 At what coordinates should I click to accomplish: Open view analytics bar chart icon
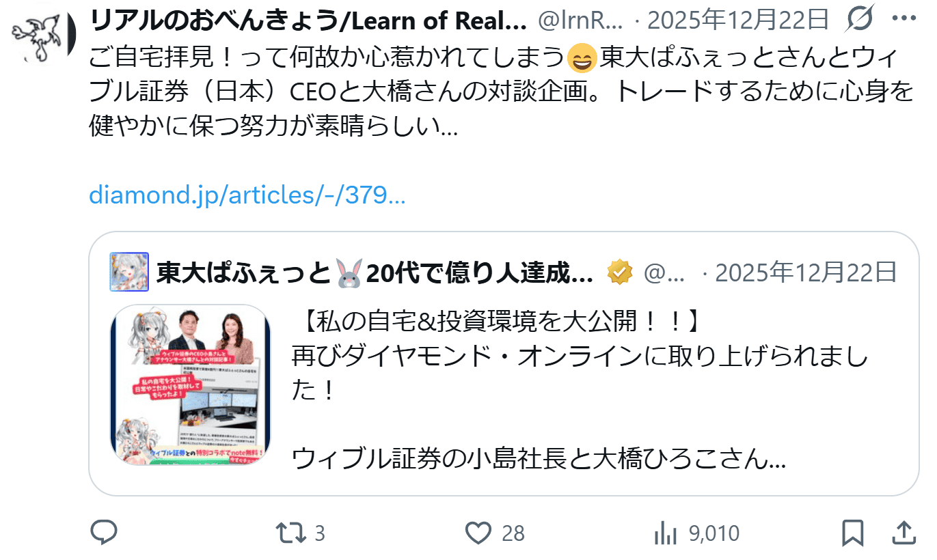coord(665,533)
